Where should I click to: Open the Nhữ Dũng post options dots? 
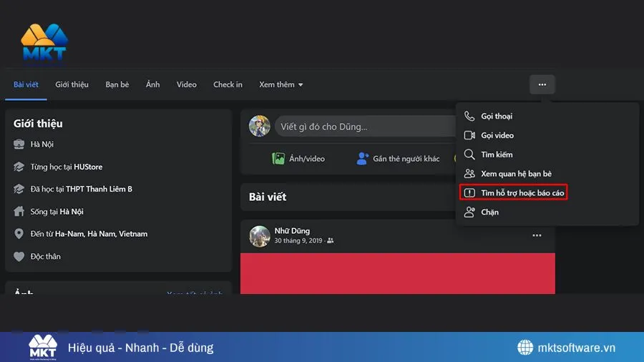tap(537, 235)
